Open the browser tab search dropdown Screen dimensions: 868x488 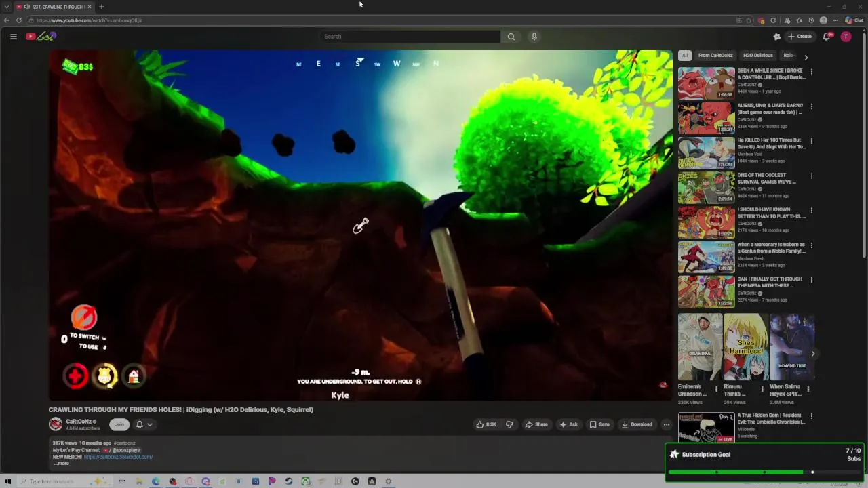pyautogui.click(x=7, y=7)
